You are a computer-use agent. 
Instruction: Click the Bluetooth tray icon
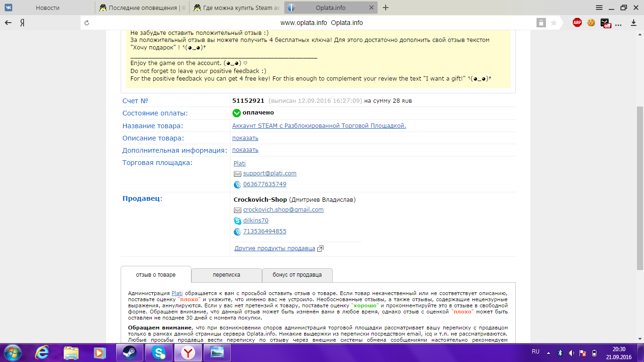[560, 353]
